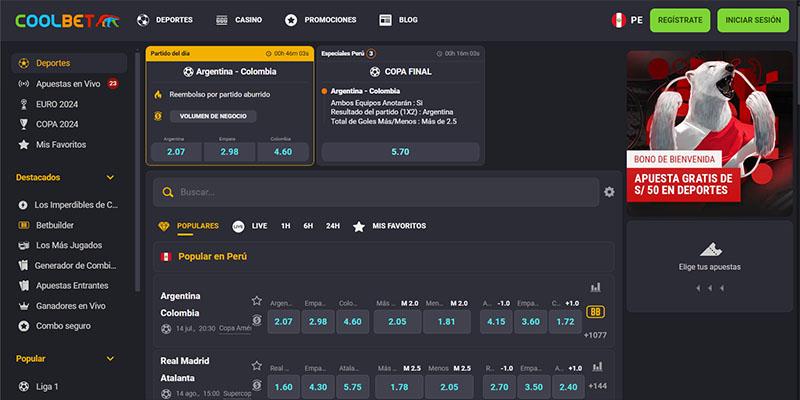Collapse the Destacados section
This screenshot has width=800, height=400.
click(x=110, y=178)
